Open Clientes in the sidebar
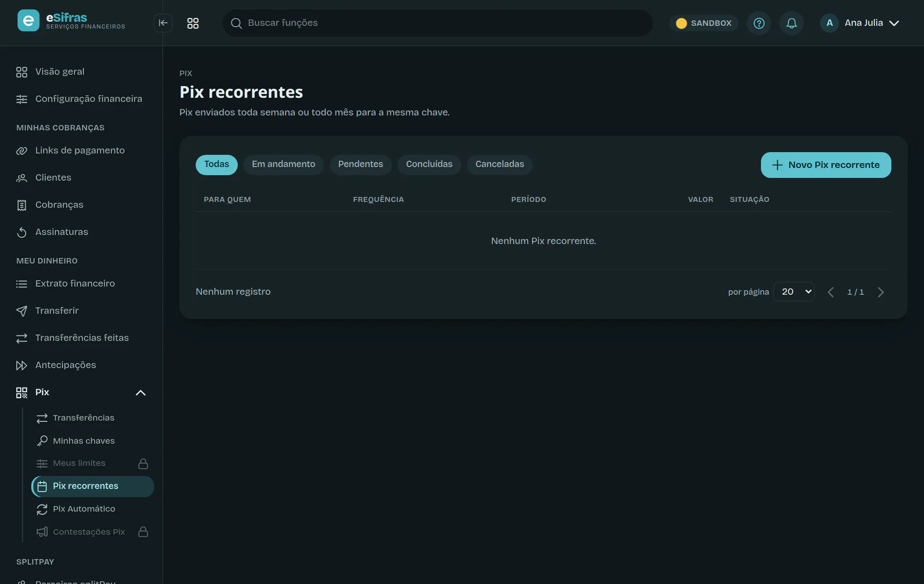Viewport: 924px width, 584px height. point(82,177)
